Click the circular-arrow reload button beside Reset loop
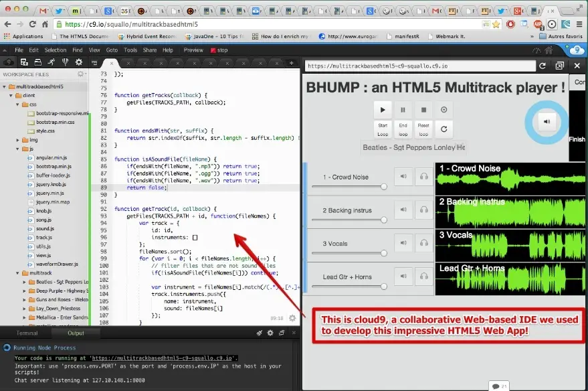Viewport: 588px width, 391px height. point(444,129)
